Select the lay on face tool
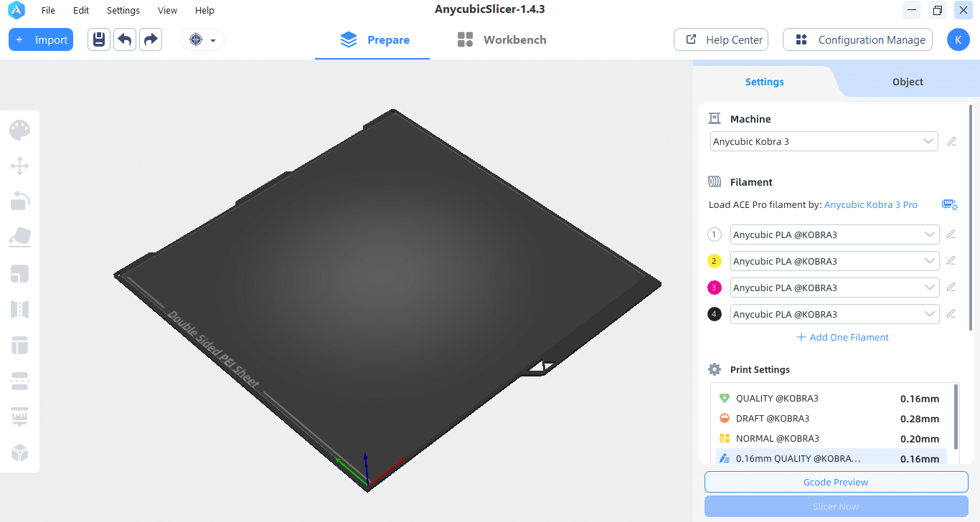The image size is (980, 522). point(19,237)
